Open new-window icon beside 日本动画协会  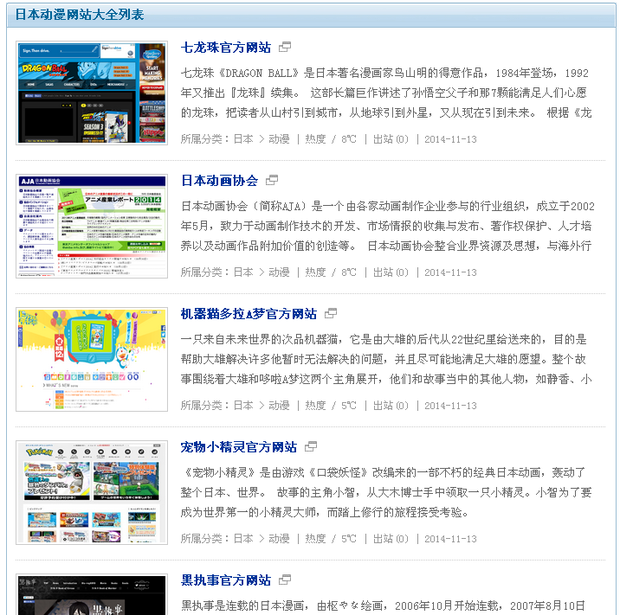tap(272, 180)
